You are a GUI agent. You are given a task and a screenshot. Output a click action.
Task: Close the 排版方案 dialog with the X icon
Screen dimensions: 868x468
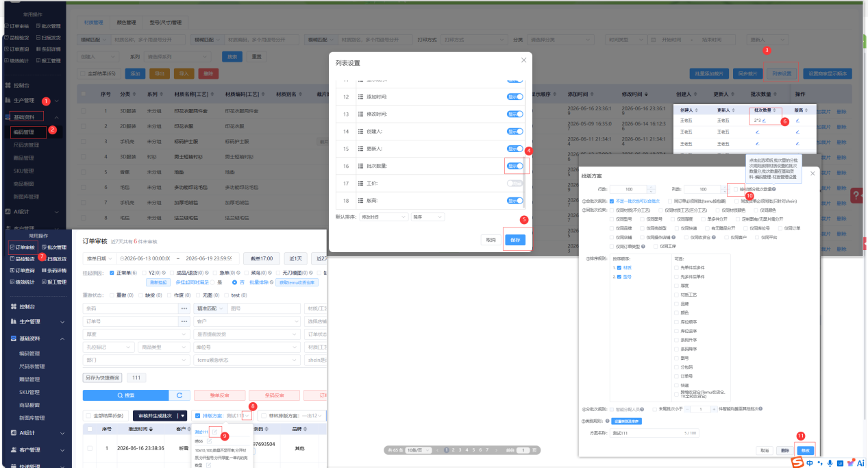click(x=813, y=174)
